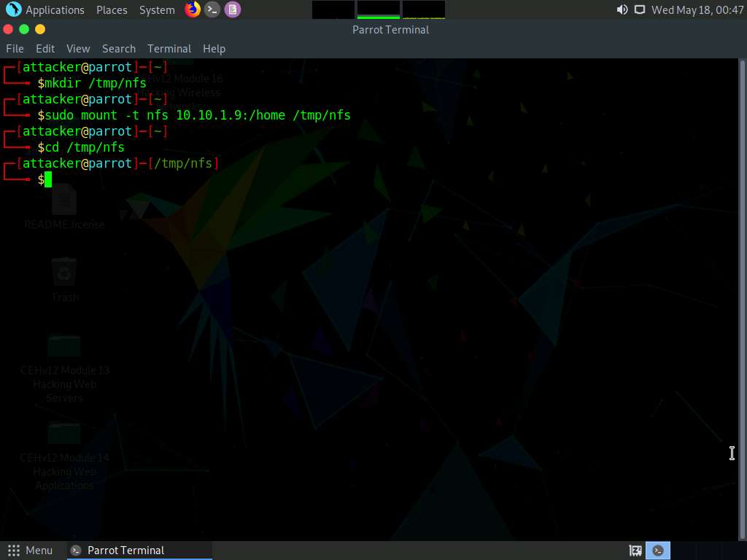The width and height of the screenshot is (747, 560).
Task: Open the Places menu in top panel
Action: point(112,9)
